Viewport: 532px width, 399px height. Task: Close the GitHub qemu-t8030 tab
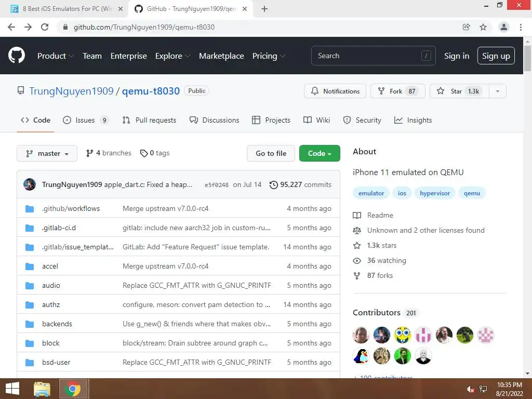point(245,9)
